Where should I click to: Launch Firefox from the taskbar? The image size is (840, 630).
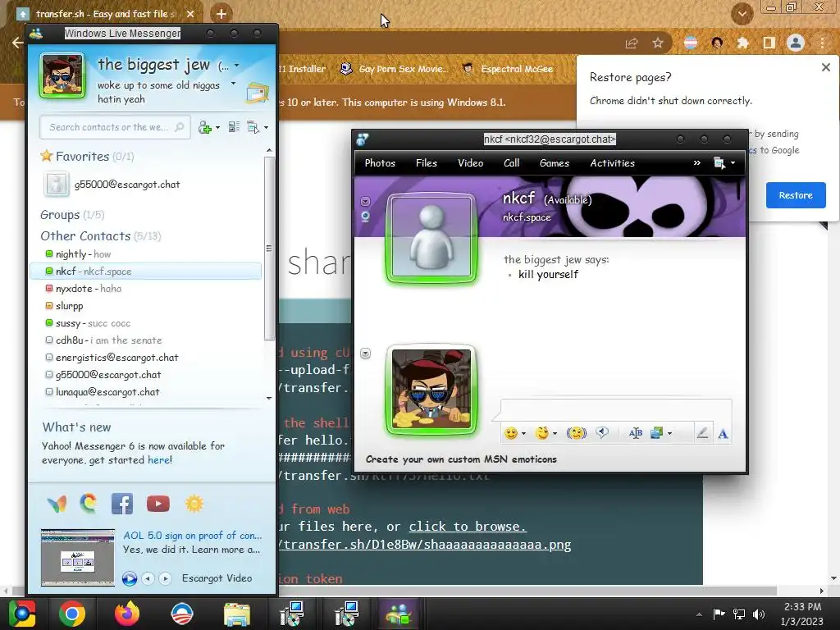tap(127, 614)
